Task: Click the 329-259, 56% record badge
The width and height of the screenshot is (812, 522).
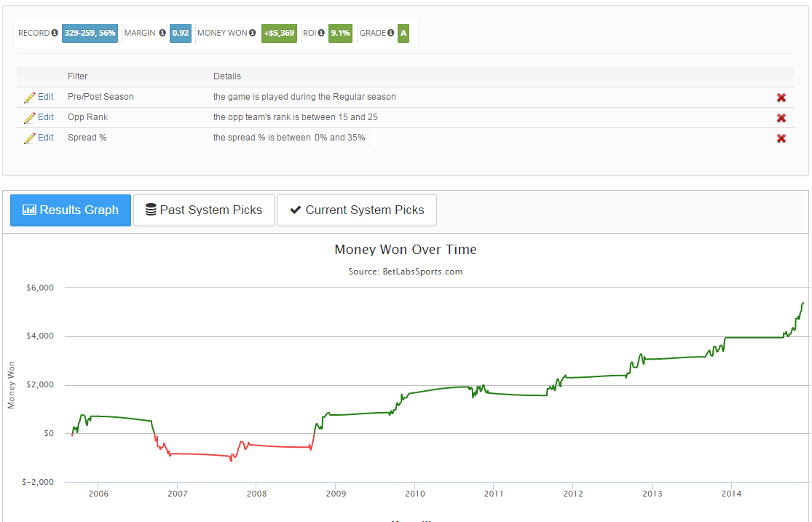Action: (90, 33)
